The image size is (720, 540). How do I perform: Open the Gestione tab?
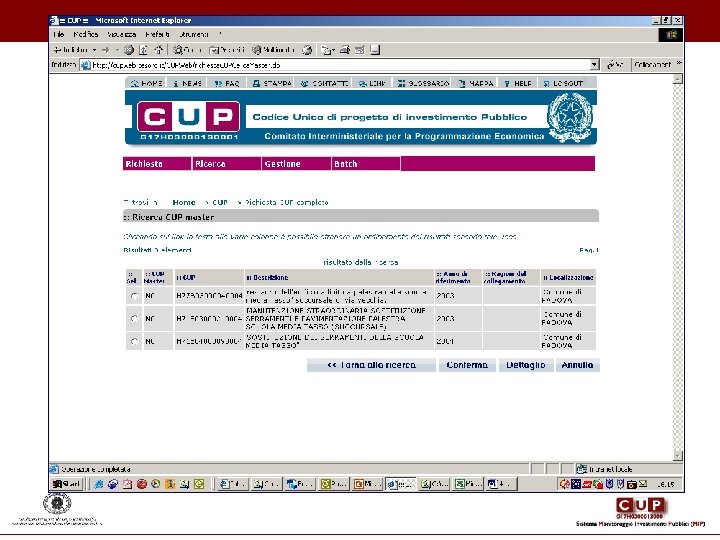(297, 164)
